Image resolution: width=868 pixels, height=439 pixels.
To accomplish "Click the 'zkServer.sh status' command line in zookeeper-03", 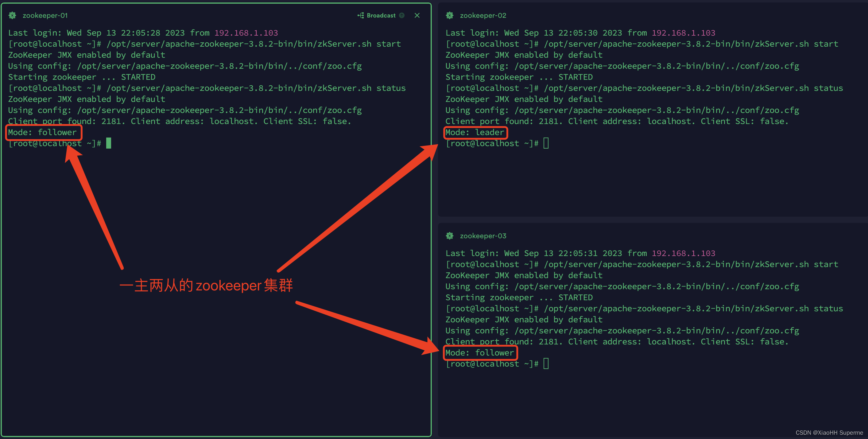I will click(644, 309).
